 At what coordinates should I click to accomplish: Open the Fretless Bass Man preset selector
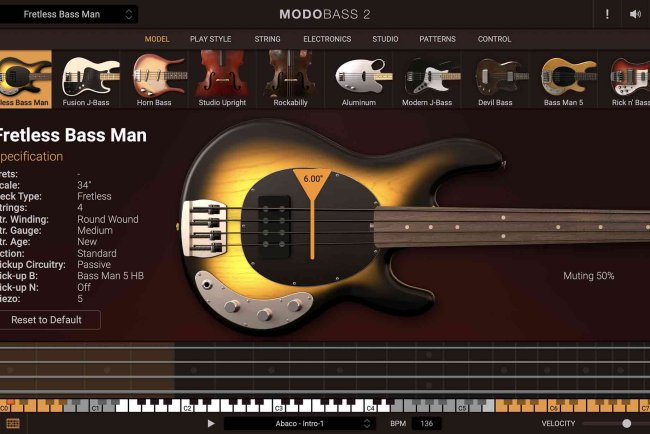68,14
